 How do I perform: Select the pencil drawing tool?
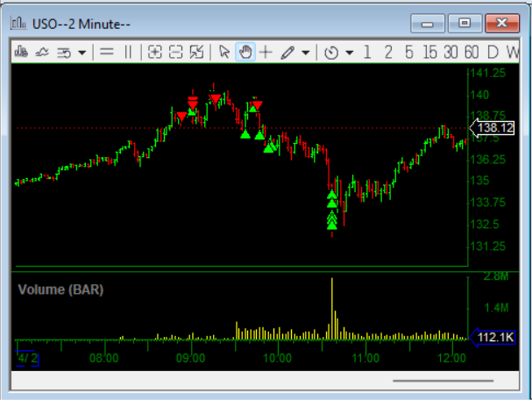click(x=287, y=53)
